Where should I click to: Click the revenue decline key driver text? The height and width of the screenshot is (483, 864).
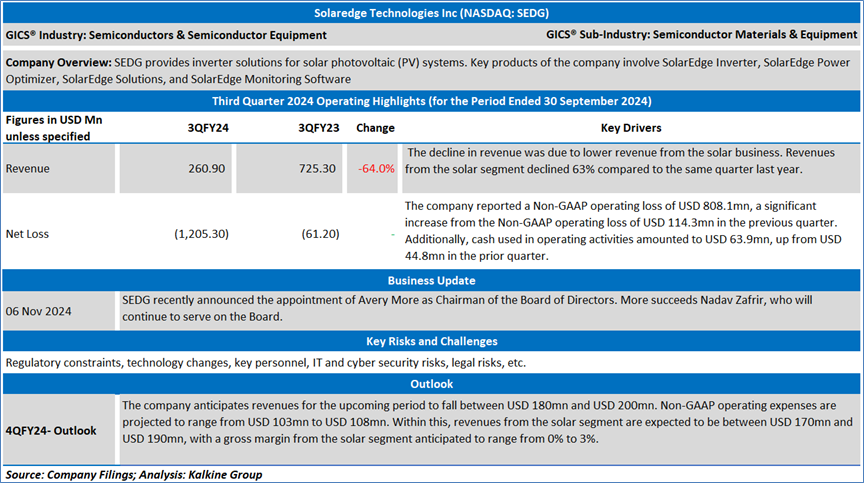pyautogui.click(x=620, y=161)
